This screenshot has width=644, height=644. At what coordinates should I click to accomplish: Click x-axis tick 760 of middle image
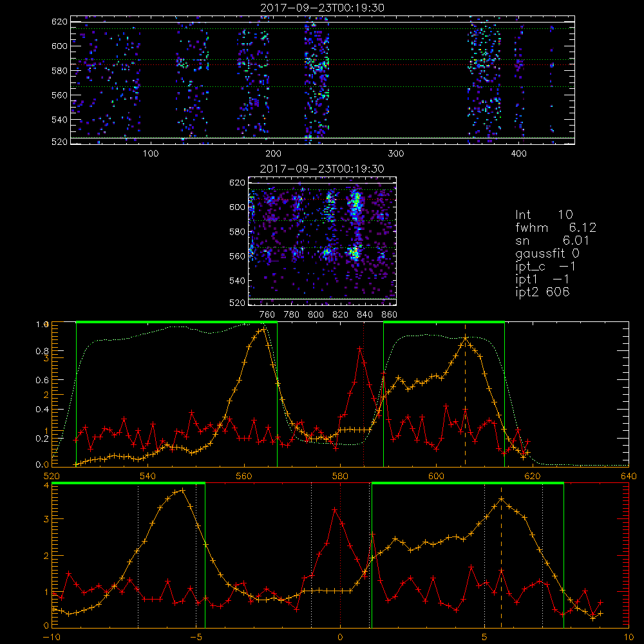[267, 315]
